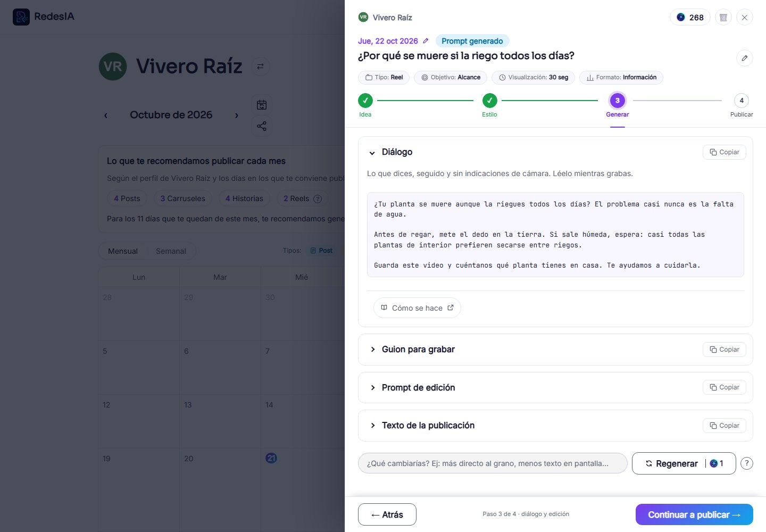The height and width of the screenshot is (532, 766).
Task: Click the pencil icon beside the date
Action: coord(426,41)
